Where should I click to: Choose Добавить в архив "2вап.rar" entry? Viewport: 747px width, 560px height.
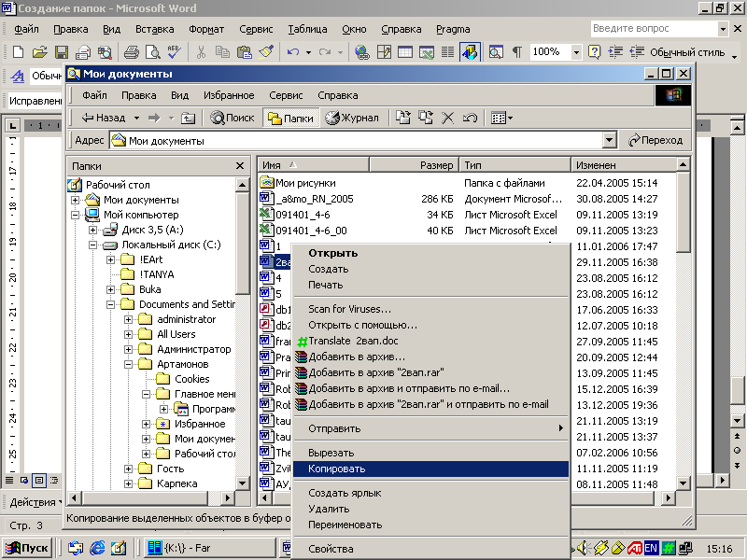[x=430, y=372]
